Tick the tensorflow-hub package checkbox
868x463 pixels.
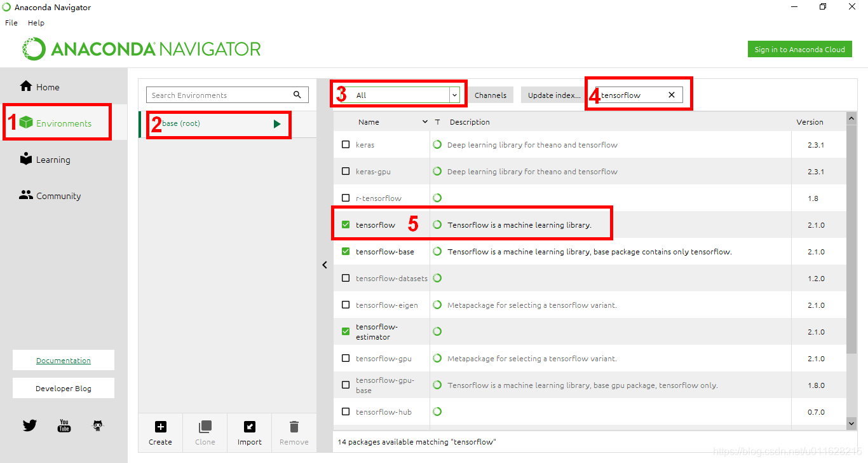346,411
